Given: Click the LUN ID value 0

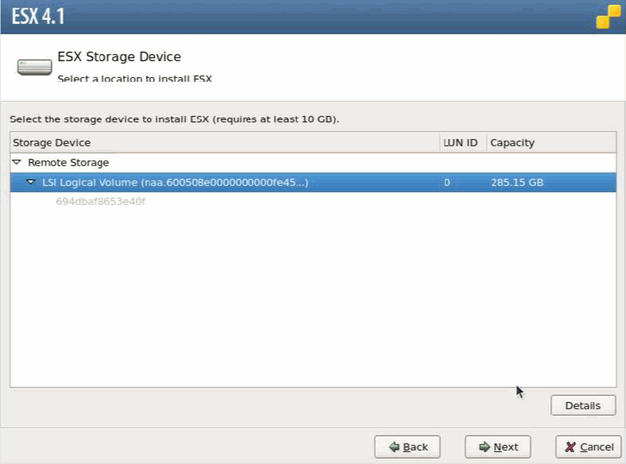Looking at the screenshot, I should (447, 182).
